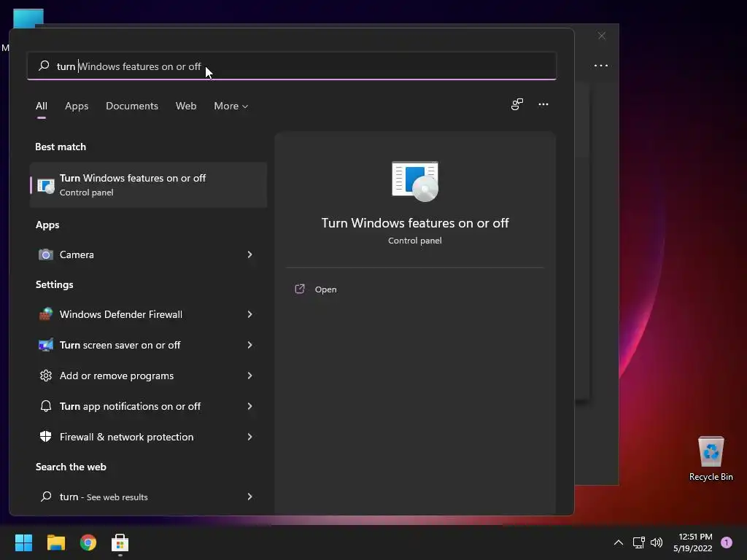Select the All search tab
The image size is (747, 560).
click(42, 106)
